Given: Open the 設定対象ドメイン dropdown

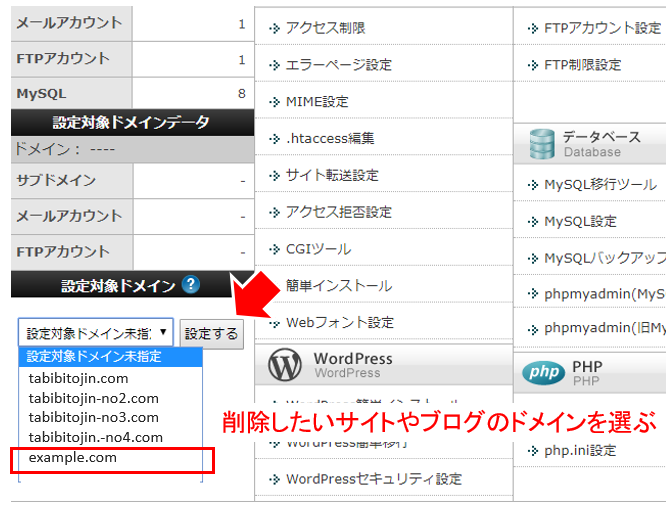Looking at the screenshot, I should [96, 333].
